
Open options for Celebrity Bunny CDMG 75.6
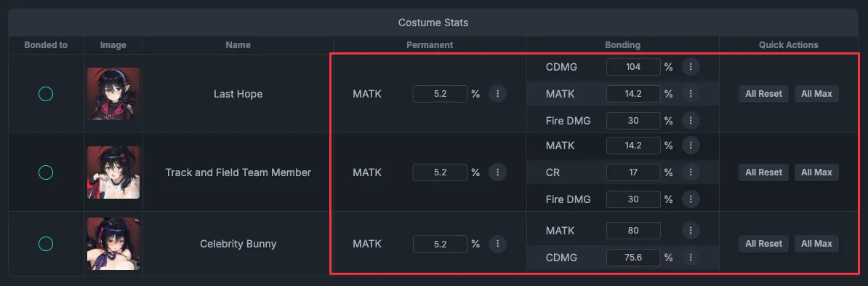click(x=691, y=257)
